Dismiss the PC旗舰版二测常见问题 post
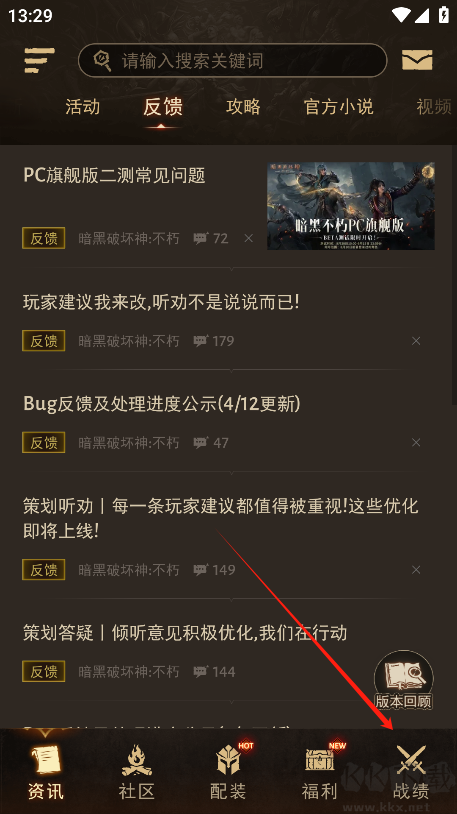Viewport: 457px width, 814px height. tap(249, 238)
